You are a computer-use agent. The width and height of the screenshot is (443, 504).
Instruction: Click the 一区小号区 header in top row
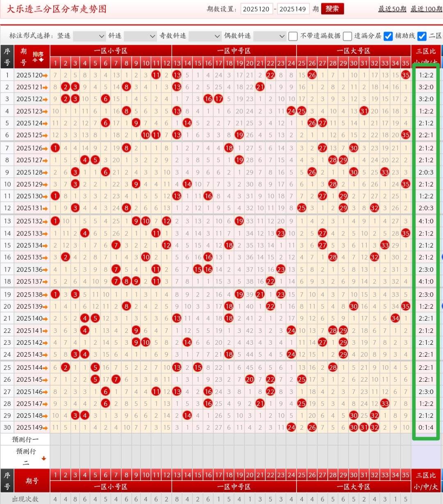click(x=111, y=51)
